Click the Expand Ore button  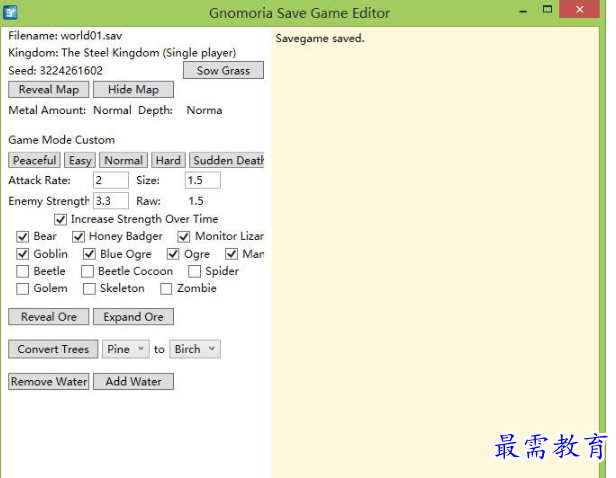click(133, 317)
